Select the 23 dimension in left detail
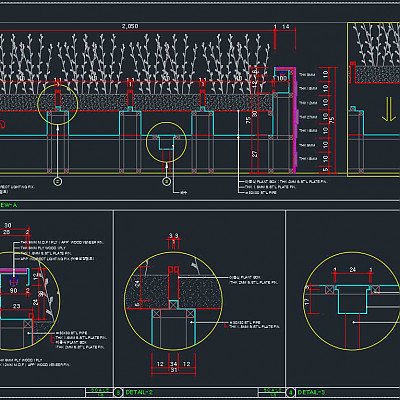400x400 pixels. pos(16,306)
